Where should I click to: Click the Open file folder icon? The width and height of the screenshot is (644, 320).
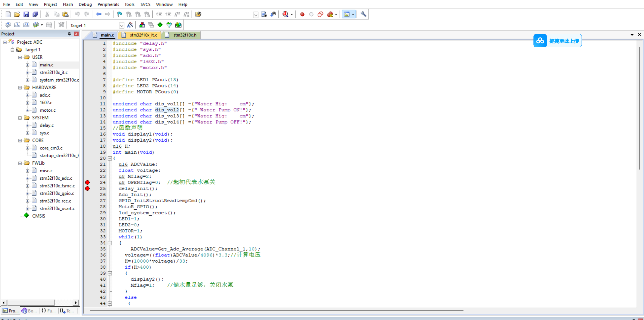click(17, 14)
